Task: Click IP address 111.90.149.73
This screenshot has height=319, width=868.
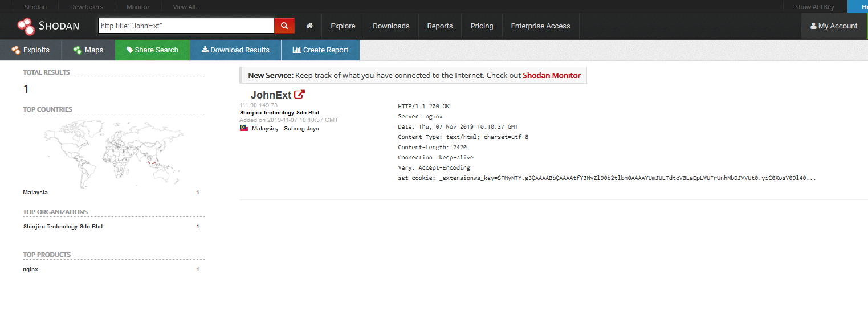Action: [259, 105]
